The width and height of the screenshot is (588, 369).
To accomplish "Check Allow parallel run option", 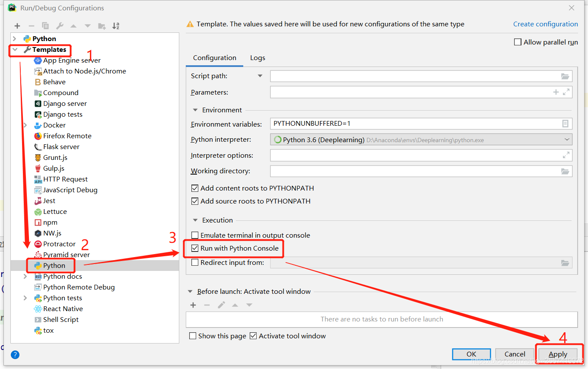I will point(518,42).
